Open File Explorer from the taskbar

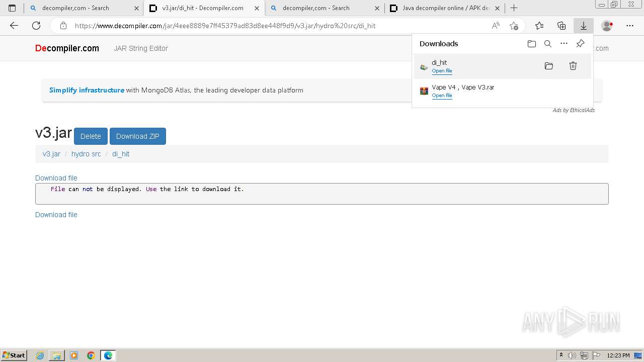57,355
